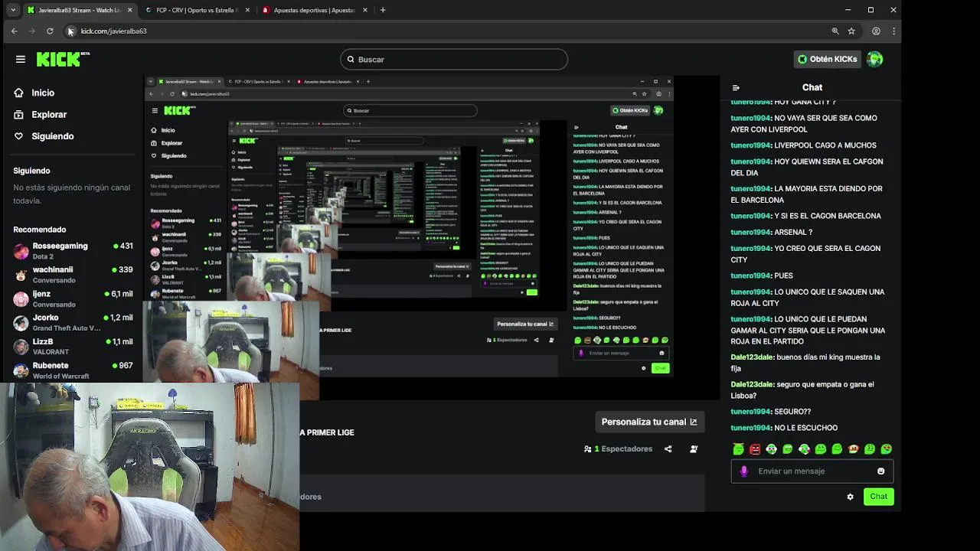Open Jcorko recommended channel
Image resolution: width=980 pixels, height=551 pixels.
[x=73, y=322]
